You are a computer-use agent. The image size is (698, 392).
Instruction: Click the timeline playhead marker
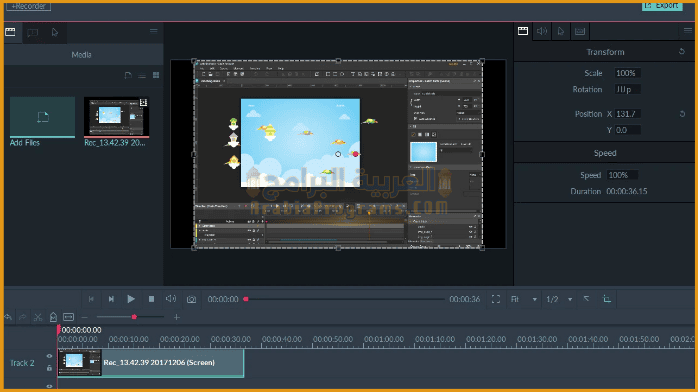59,330
